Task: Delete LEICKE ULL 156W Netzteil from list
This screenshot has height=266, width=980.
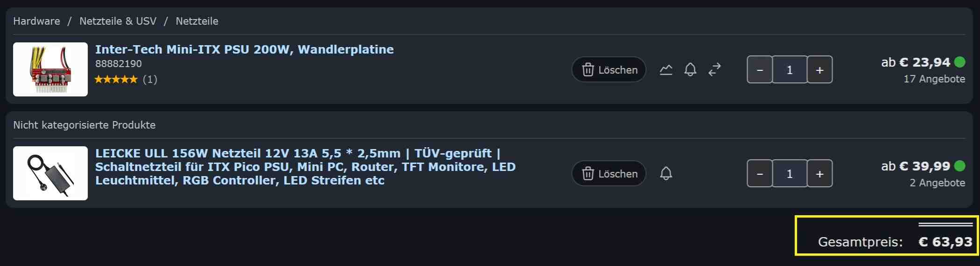Action: [x=609, y=174]
